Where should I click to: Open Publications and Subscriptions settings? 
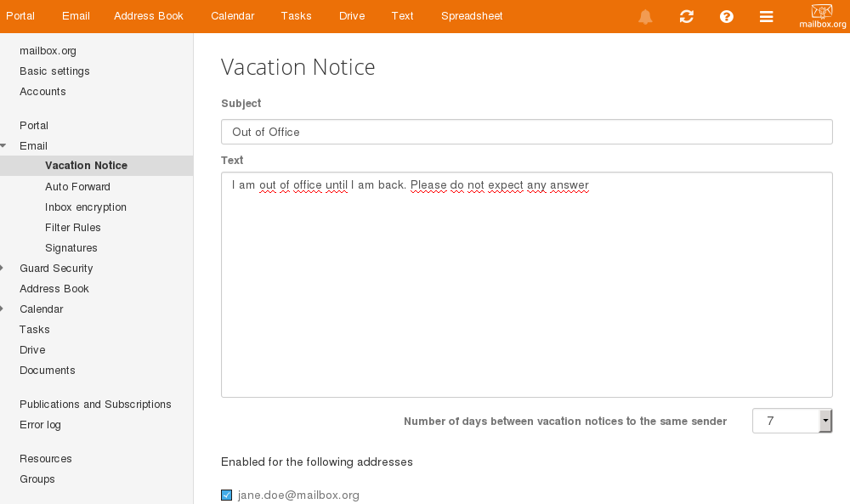point(95,405)
